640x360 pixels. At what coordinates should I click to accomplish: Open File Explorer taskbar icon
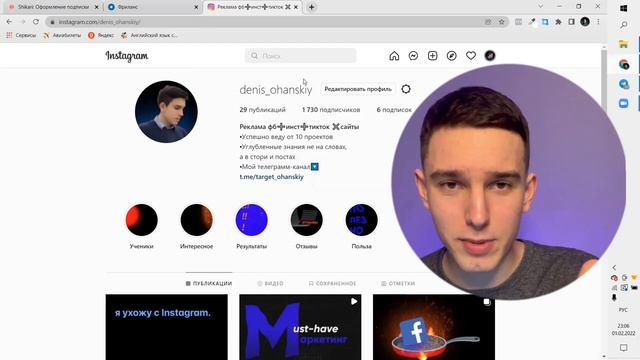click(623, 44)
